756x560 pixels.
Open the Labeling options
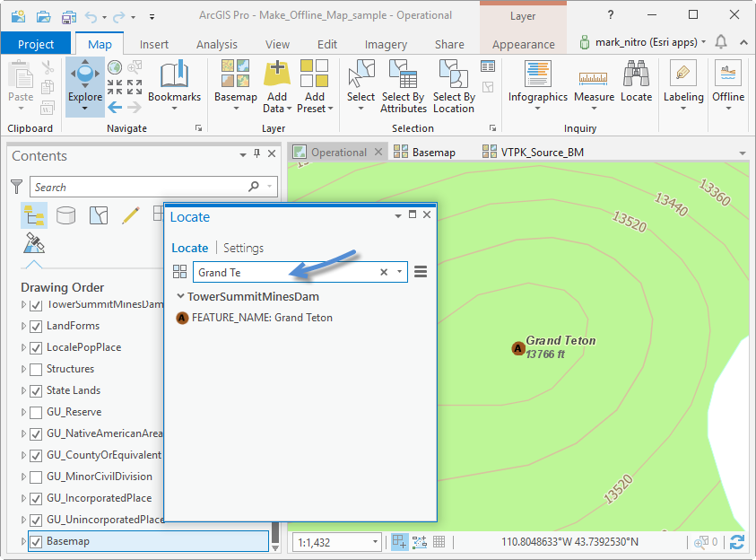pos(683,86)
